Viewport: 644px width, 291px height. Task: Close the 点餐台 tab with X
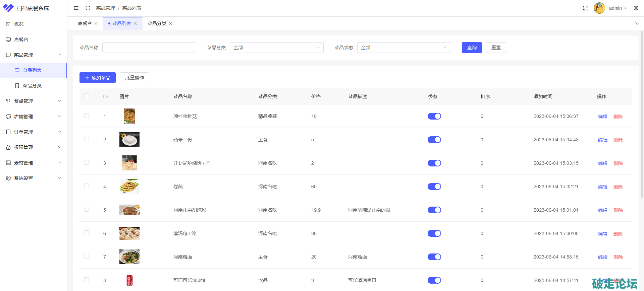(96, 23)
